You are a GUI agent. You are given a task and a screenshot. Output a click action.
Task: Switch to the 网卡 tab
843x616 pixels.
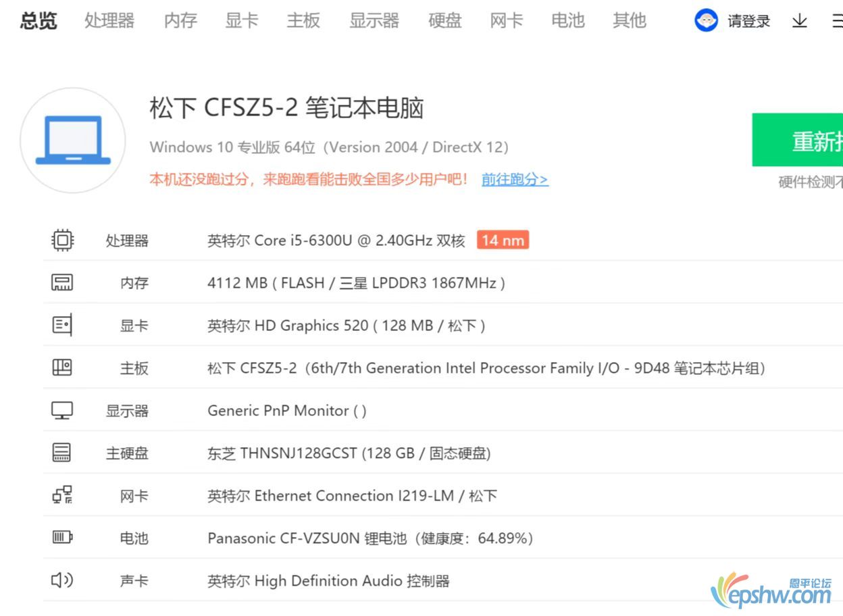507,21
